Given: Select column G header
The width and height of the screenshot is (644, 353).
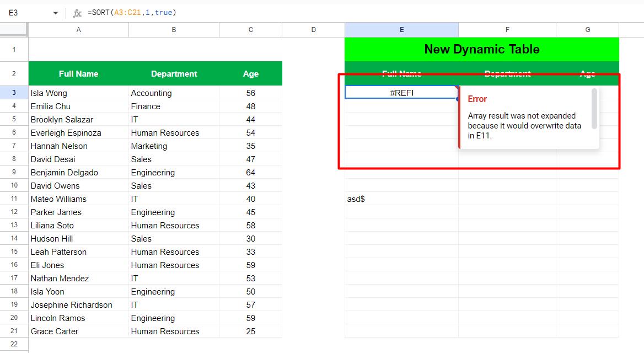Looking at the screenshot, I should 587,30.
